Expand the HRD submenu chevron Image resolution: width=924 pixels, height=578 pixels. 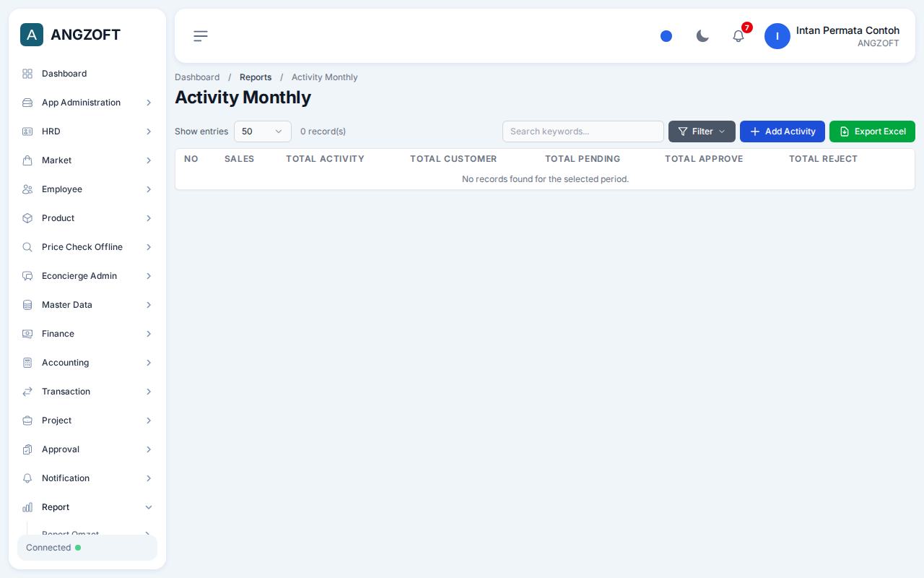tap(149, 131)
